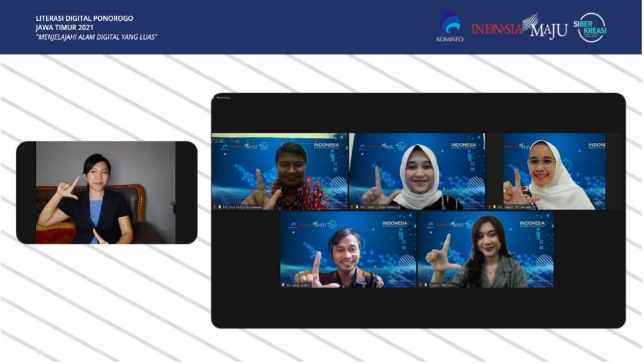
Task: Click the Recording indicator in the meeting window
Action: click(223, 98)
